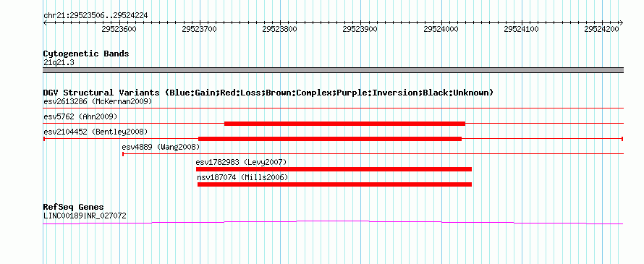Viewport: 644px width, 264px height.
Task: Click the esv2104452 (Bentley2008) label
Action: point(96,132)
